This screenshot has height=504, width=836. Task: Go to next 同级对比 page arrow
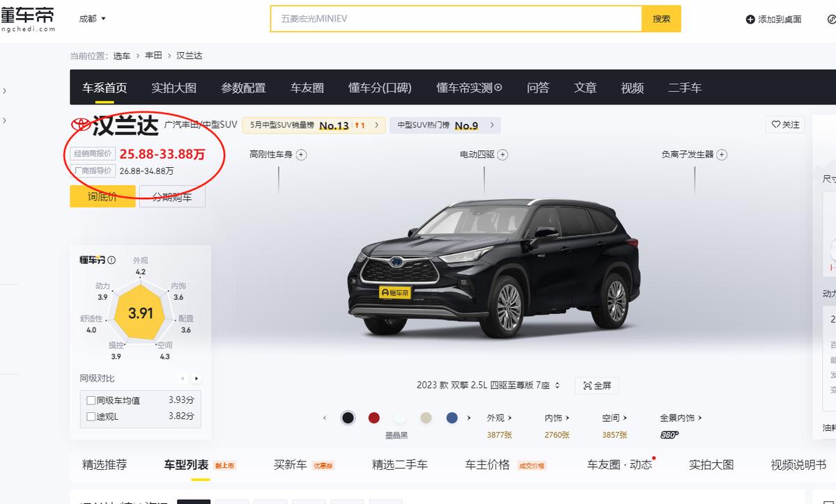click(196, 379)
